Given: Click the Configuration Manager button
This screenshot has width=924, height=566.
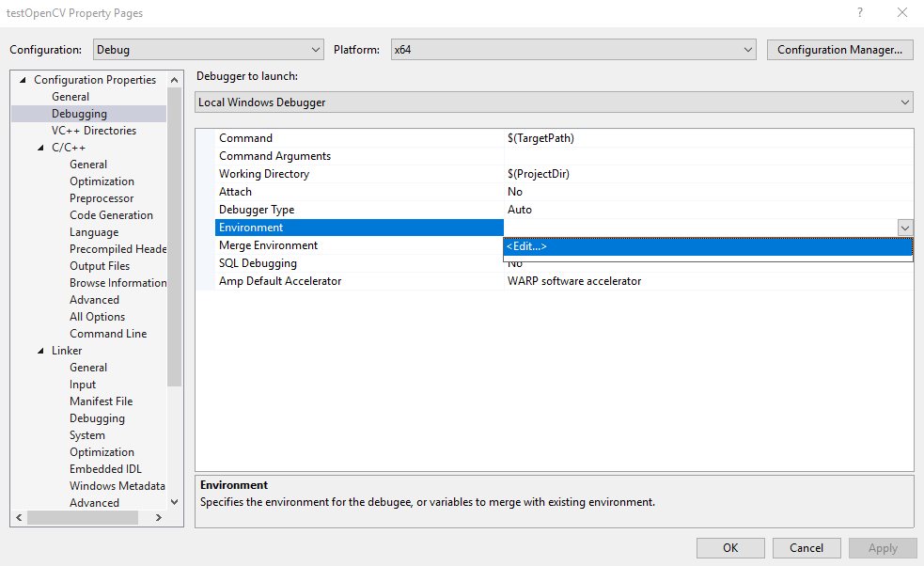Looking at the screenshot, I should 839,50.
